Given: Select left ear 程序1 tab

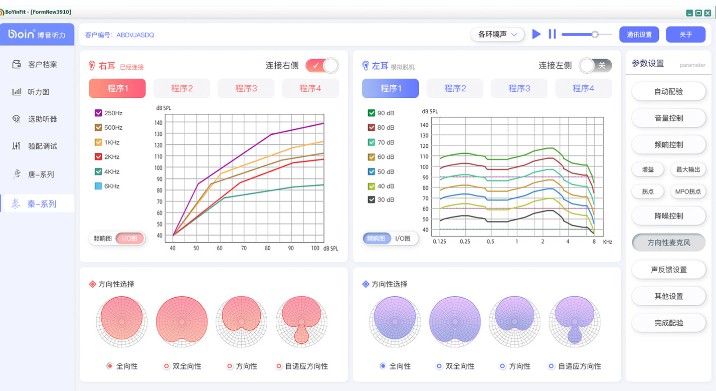Looking at the screenshot, I should tap(390, 88).
